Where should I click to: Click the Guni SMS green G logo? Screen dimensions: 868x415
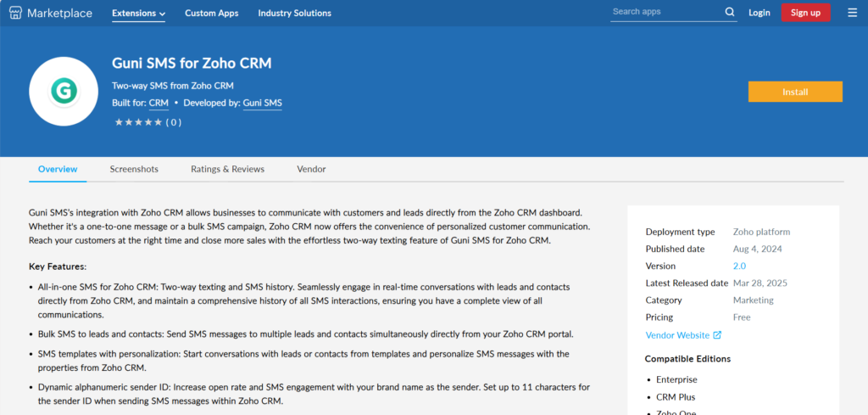tap(63, 92)
